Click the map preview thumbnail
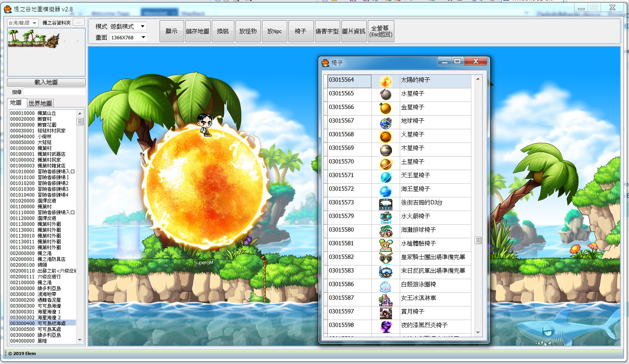 (46, 52)
